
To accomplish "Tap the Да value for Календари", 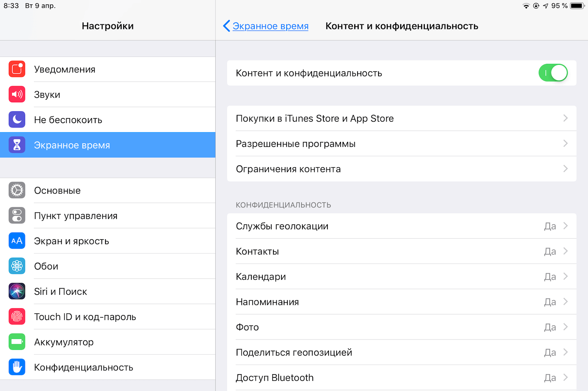I will [x=550, y=277].
